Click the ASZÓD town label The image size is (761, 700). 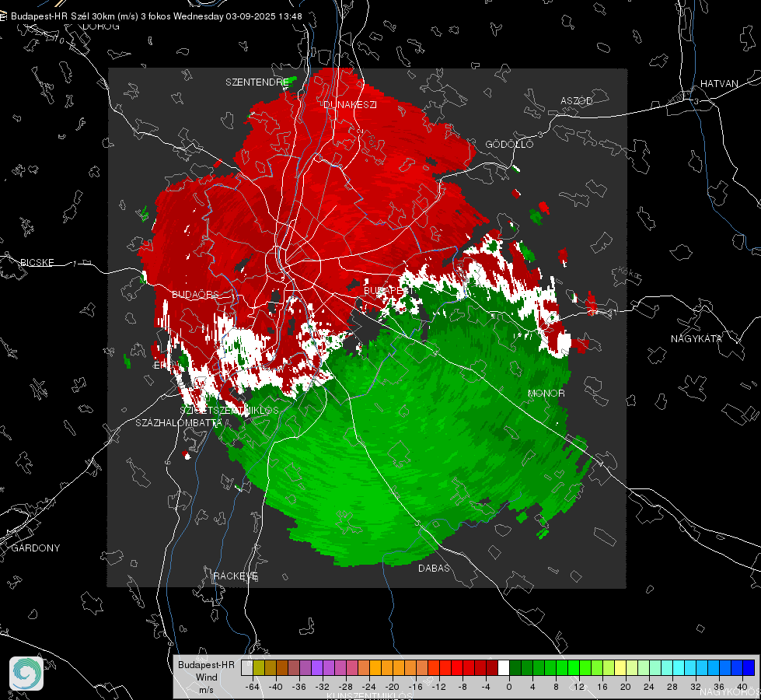tap(577, 100)
